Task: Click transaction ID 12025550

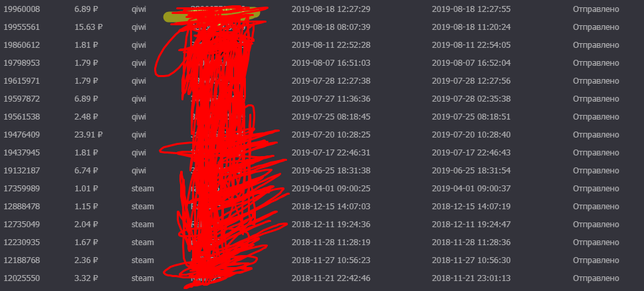Action: pyautogui.click(x=22, y=278)
